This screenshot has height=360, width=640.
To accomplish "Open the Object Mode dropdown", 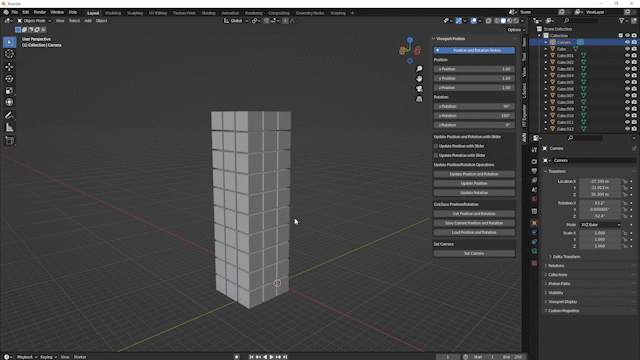I will [x=34, y=21].
